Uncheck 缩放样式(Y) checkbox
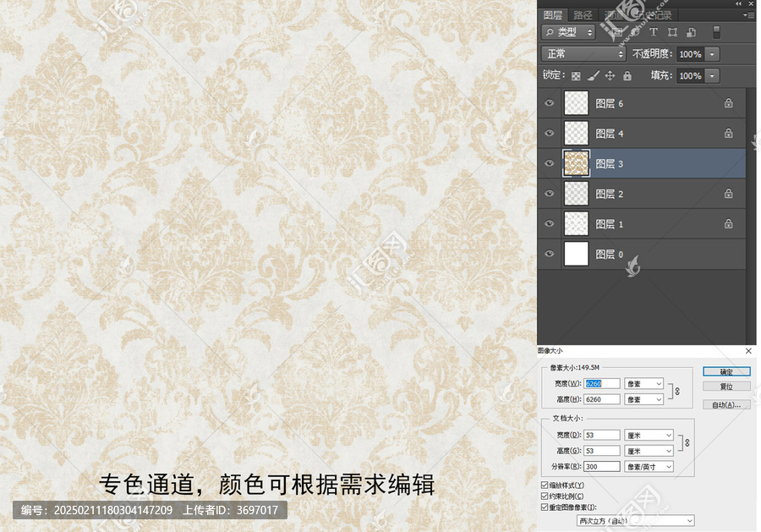This screenshot has width=761, height=532. (x=545, y=485)
